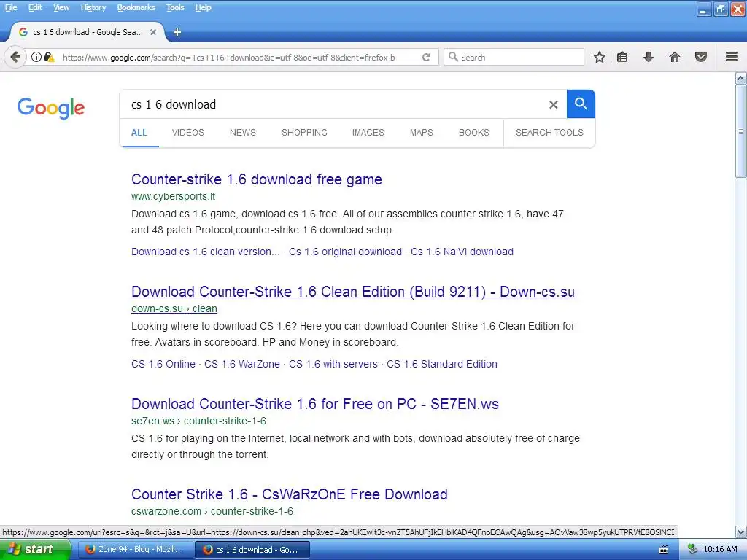Bookmark this page with the star icon
The image size is (747, 560).
click(600, 57)
